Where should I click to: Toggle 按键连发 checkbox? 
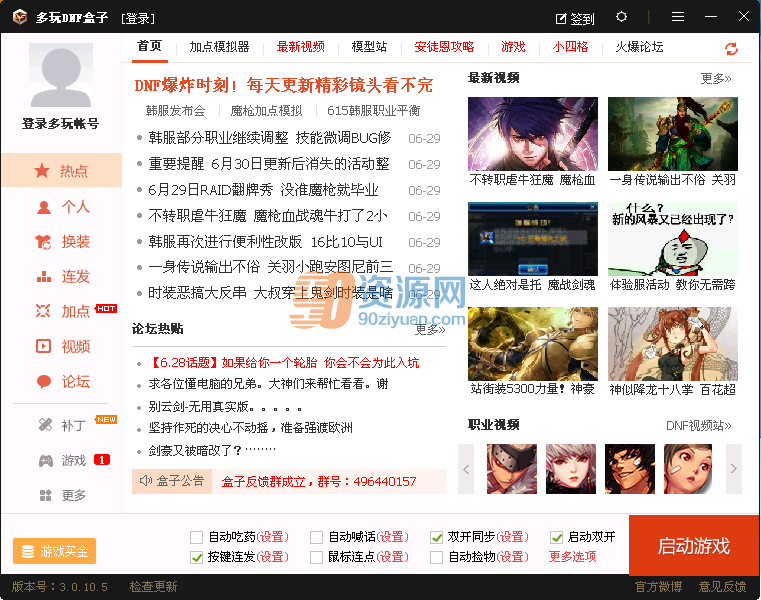(x=196, y=557)
